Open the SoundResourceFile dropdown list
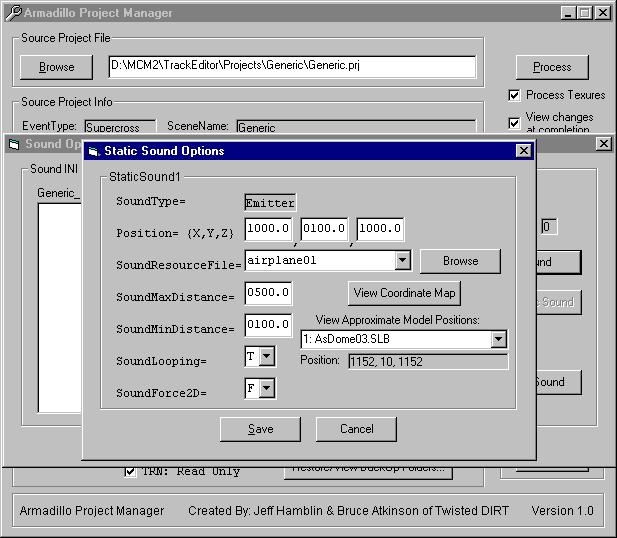The image size is (617, 538). [x=402, y=261]
